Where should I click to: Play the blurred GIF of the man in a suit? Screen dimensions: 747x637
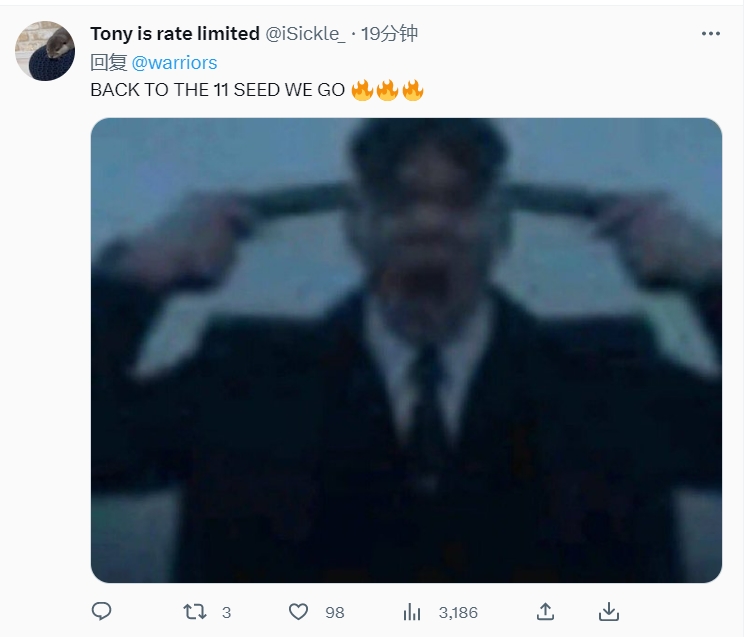[x=406, y=350]
